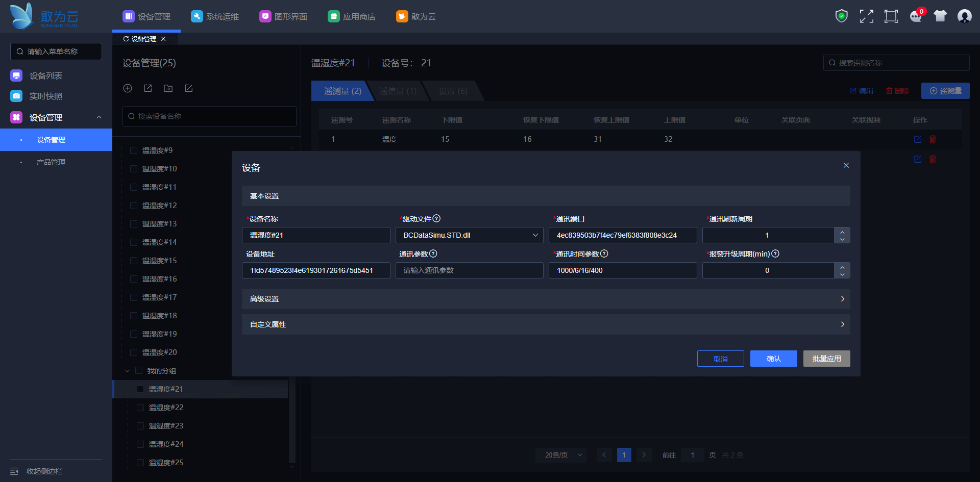
Task: Check the 温湿度#22 checkbox
Action: [140, 408]
